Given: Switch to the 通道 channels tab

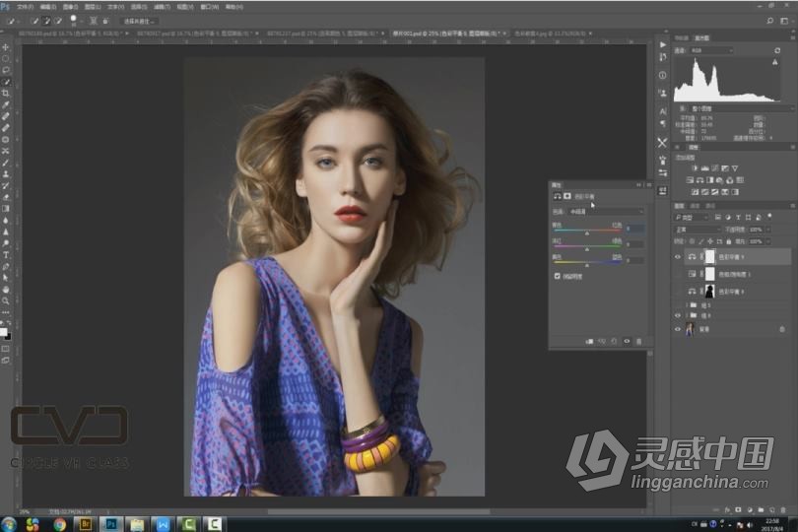Looking at the screenshot, I should click(695, 206).
